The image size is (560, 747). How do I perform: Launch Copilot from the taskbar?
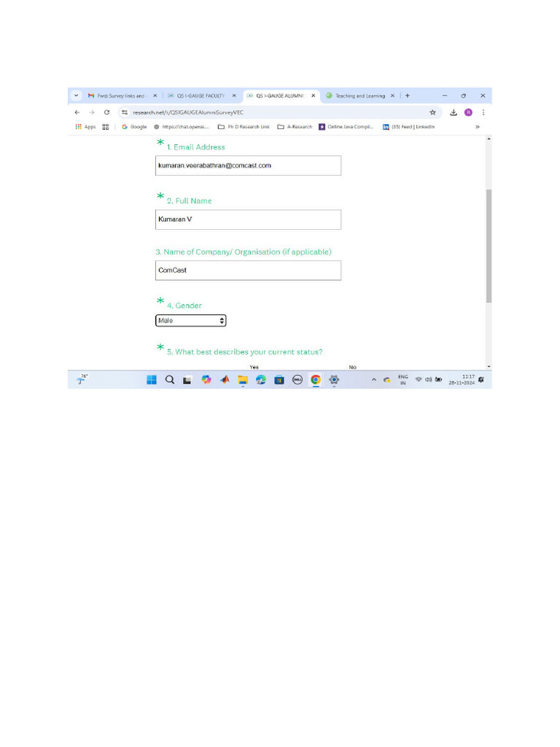coord(206,379)
